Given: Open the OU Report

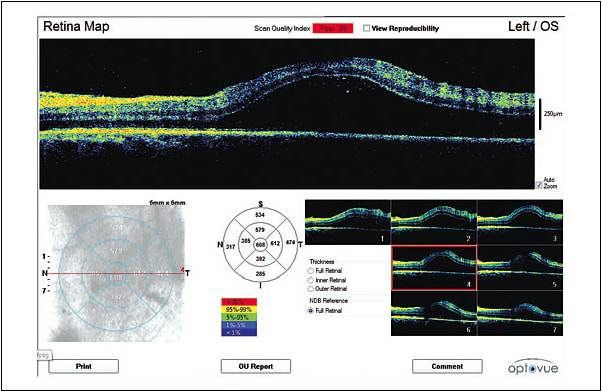Looking at the screenshot, I should point(256,366).
